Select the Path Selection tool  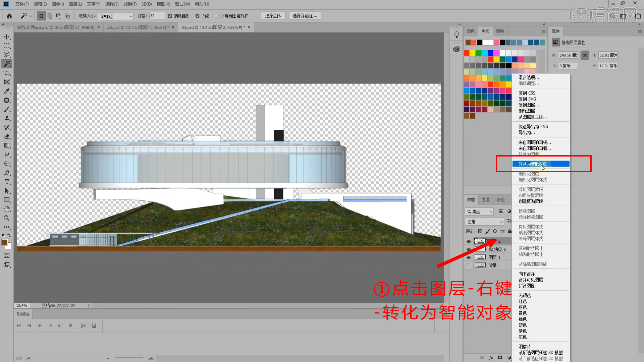tap(7, 191)
